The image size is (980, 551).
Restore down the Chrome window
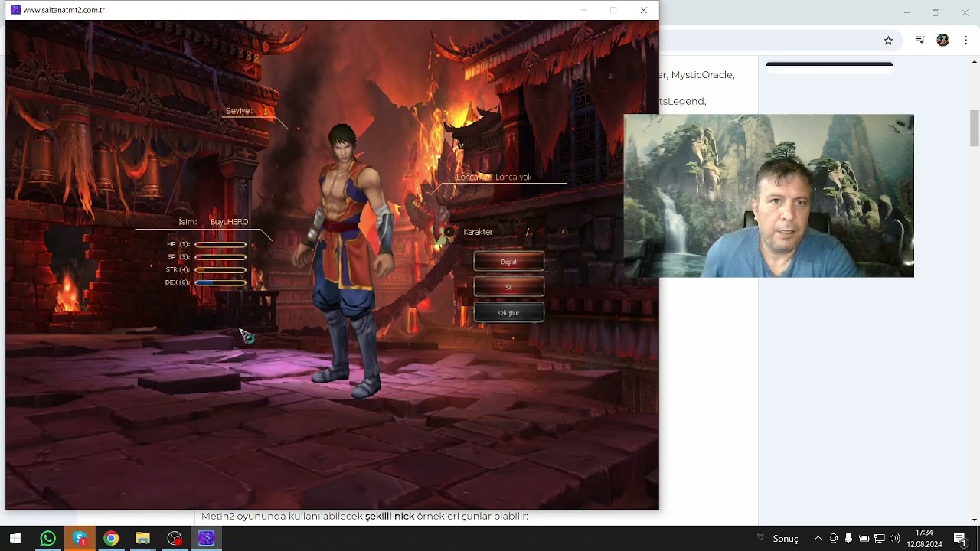pyautogui.click(x=936, y=12)
